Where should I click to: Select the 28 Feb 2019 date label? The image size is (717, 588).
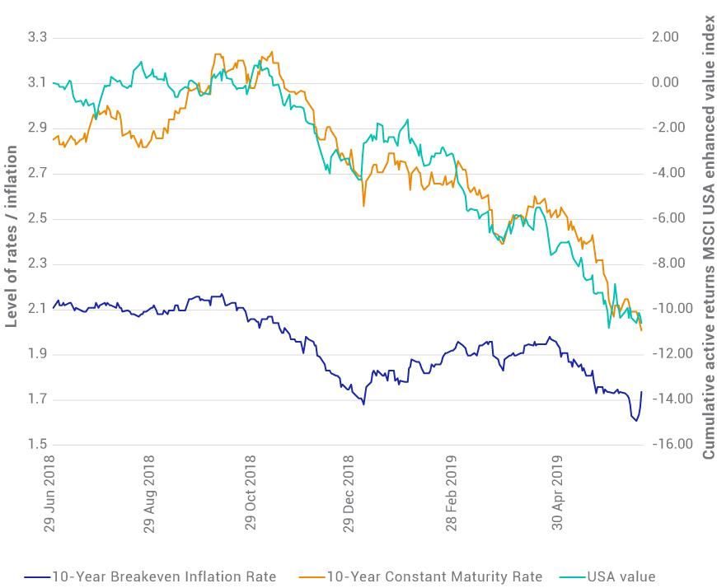coord(451,495)
